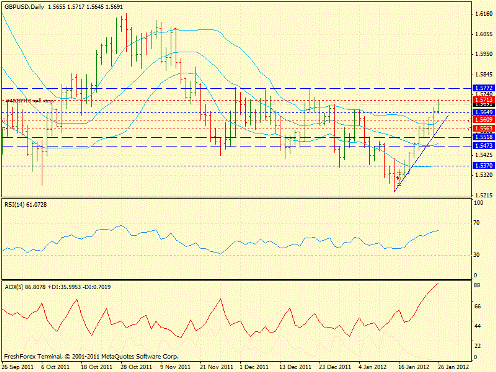This screenshot has height=372, width=496.
Task: Click the 23 Dec 2011 date label
Action: click(335, 367)
